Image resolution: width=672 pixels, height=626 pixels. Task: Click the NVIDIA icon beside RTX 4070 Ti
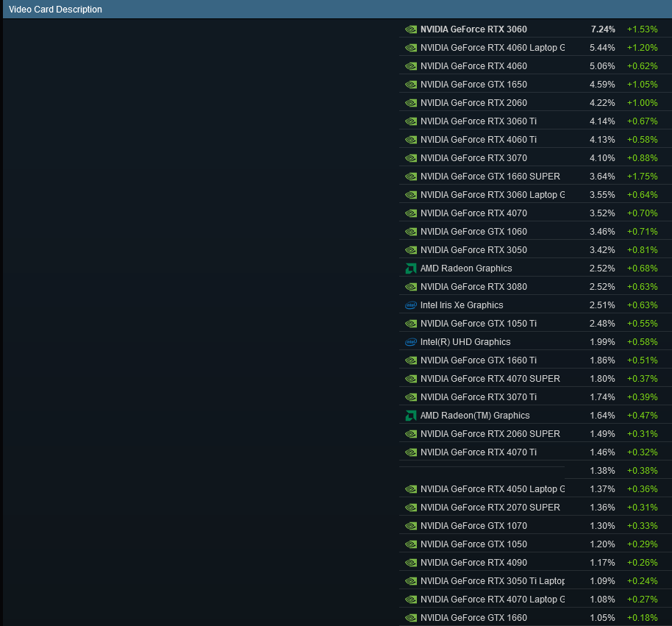(410, 452)
